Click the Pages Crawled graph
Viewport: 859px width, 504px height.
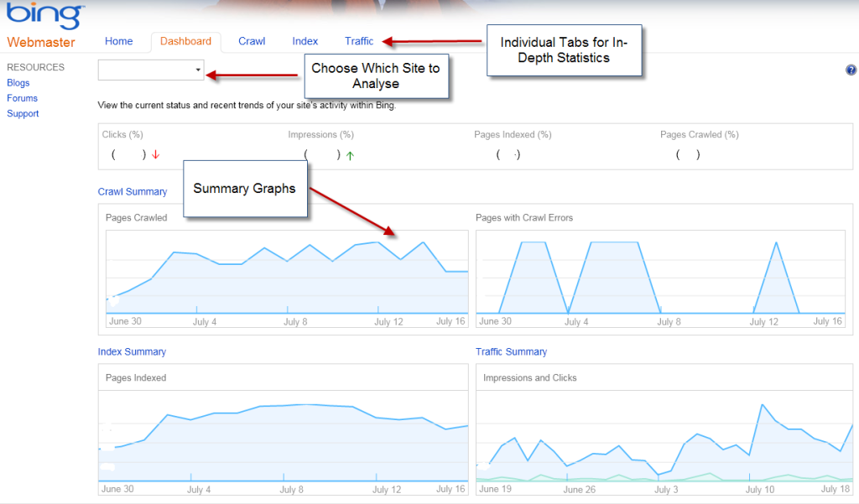287,279
